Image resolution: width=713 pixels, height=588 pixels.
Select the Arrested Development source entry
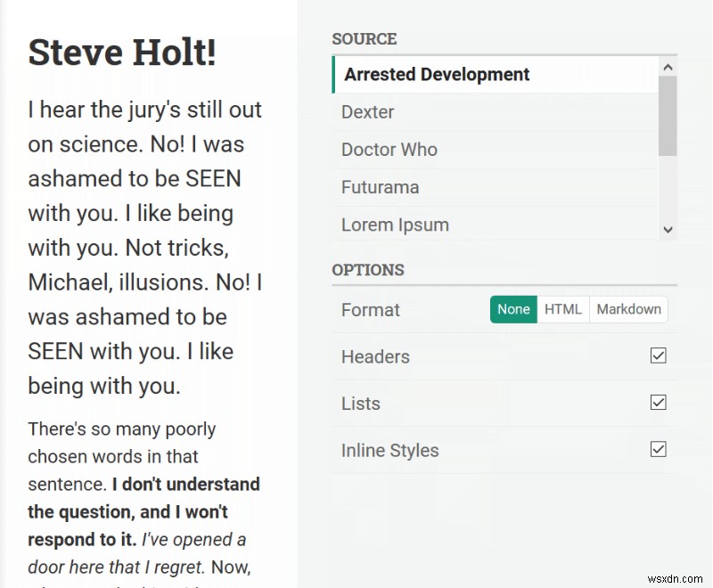pos(436,75)
